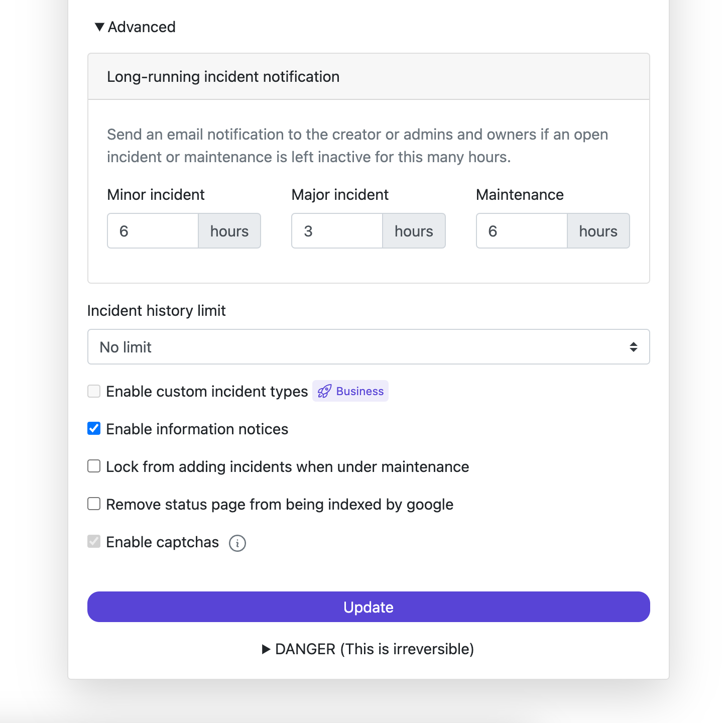Click the Update button
The width and height of the screenshot is (728, 723).
point(369,607)
